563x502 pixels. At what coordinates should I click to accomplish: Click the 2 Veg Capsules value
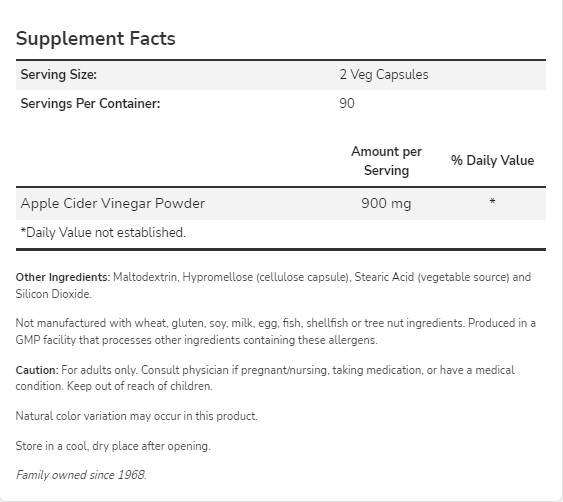pos(384,75)
